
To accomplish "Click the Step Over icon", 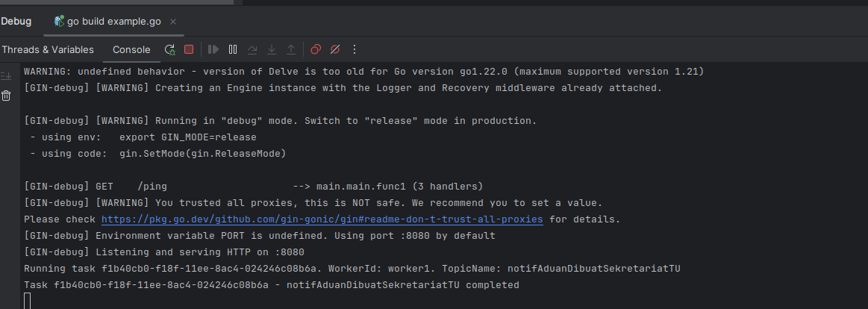I will [252, 49].
